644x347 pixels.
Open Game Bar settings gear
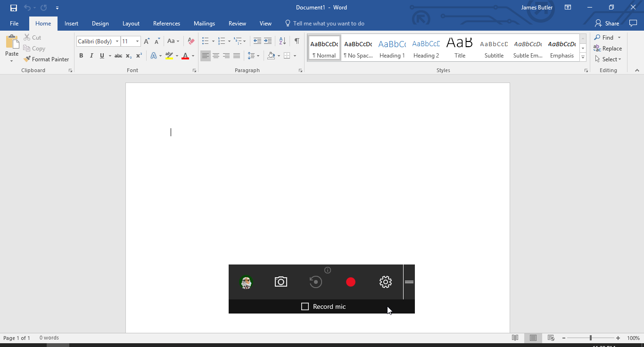(x=385, y=281)
